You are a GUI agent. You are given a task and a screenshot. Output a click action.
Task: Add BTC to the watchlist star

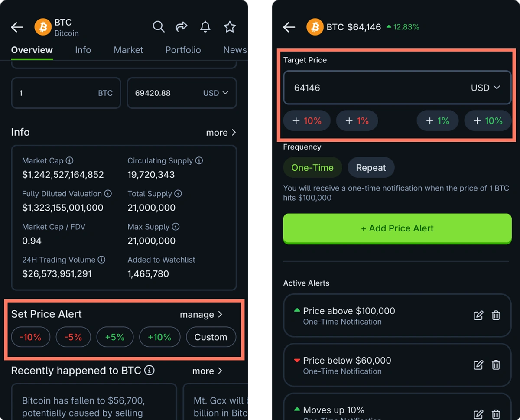230,27
